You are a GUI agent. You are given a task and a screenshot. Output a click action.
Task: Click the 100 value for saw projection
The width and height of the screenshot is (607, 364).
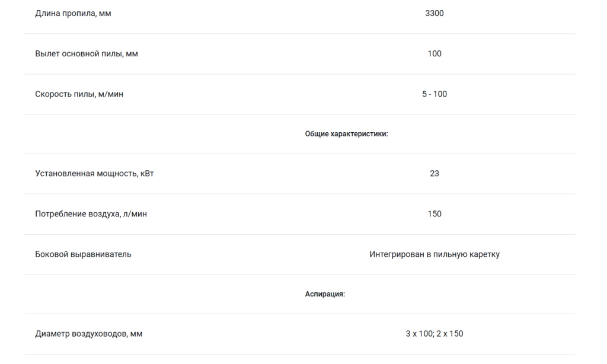pos(435,53)
